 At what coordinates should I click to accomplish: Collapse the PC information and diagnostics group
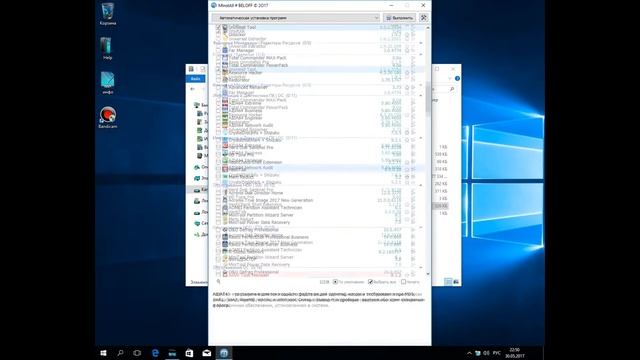point(421,96)
